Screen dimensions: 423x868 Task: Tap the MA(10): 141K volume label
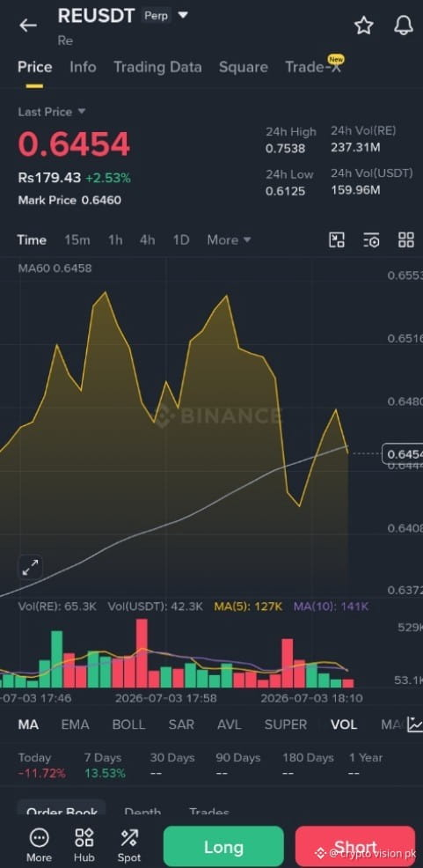(331, 607)
